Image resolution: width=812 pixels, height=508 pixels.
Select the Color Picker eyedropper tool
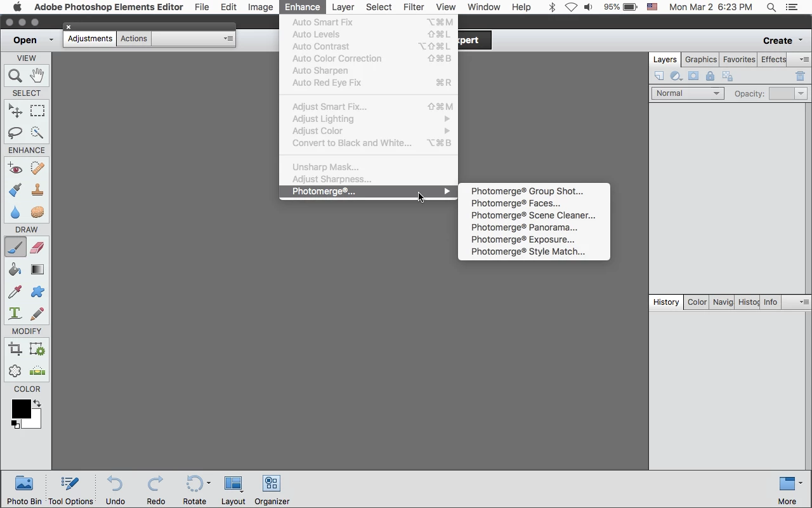(x=15, y=291)
